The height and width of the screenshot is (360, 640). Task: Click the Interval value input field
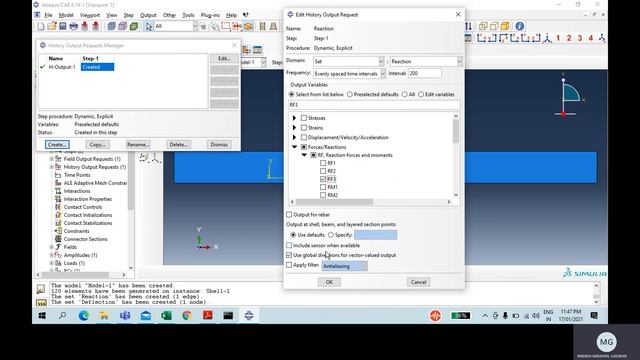[425, 73]
